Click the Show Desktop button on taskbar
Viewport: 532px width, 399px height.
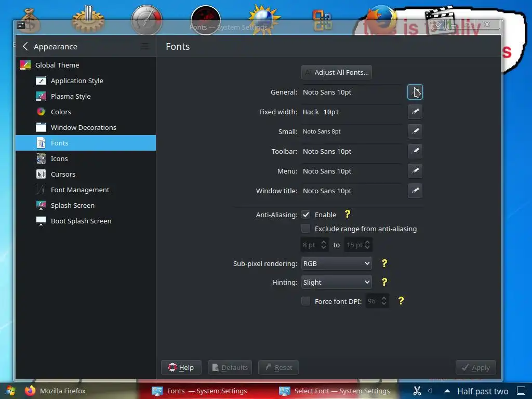pyautogui.click(x=521, y=391)
